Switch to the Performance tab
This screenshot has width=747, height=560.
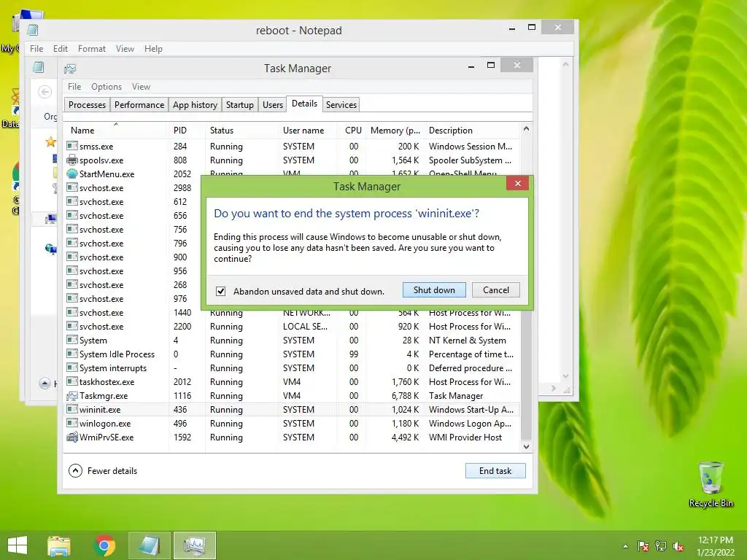[139, 105]
